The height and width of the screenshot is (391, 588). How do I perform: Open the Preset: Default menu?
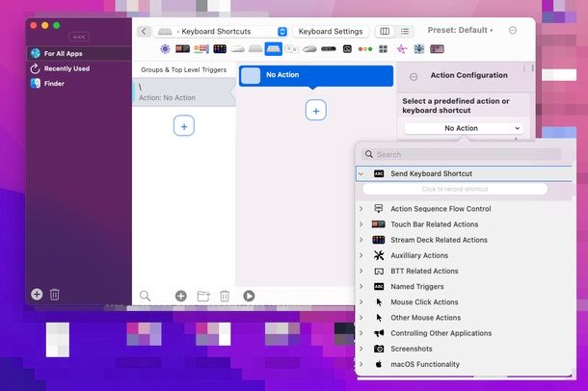pyautogui.click(x=460, y=30)
